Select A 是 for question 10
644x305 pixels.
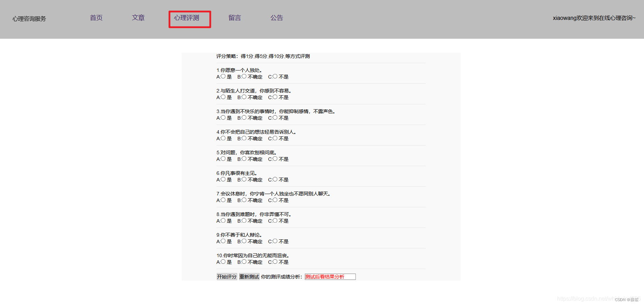pyautogui.click(x=223, y=262)
